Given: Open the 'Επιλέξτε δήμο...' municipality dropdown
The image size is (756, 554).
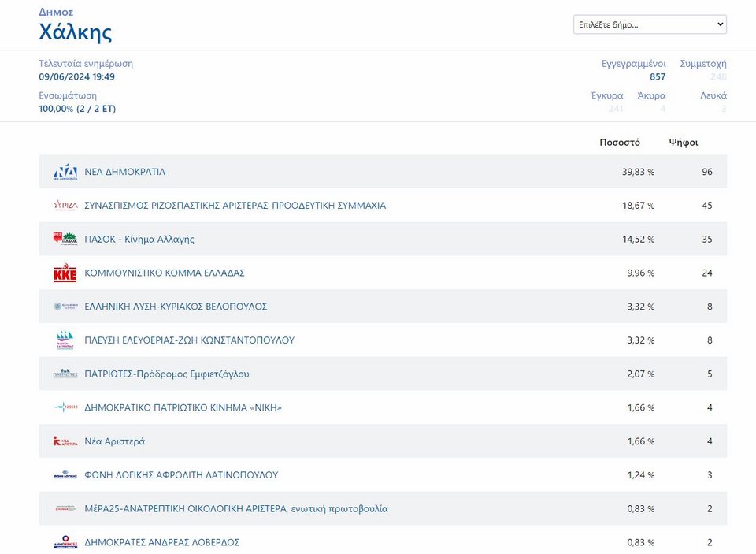Looking at the screenshot, I should 650,24.
